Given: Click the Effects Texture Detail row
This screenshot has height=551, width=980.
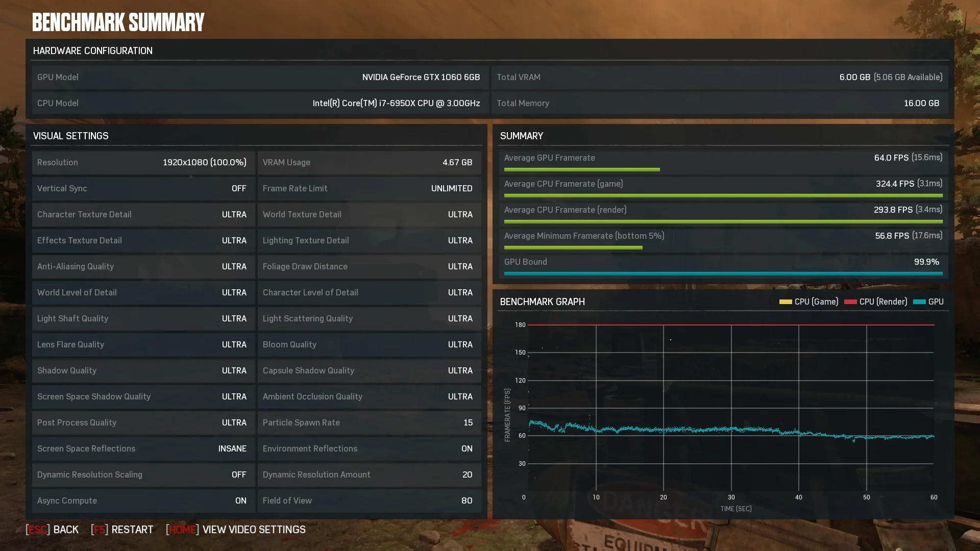Looking at the screenshot, I should tap(143, 240).
